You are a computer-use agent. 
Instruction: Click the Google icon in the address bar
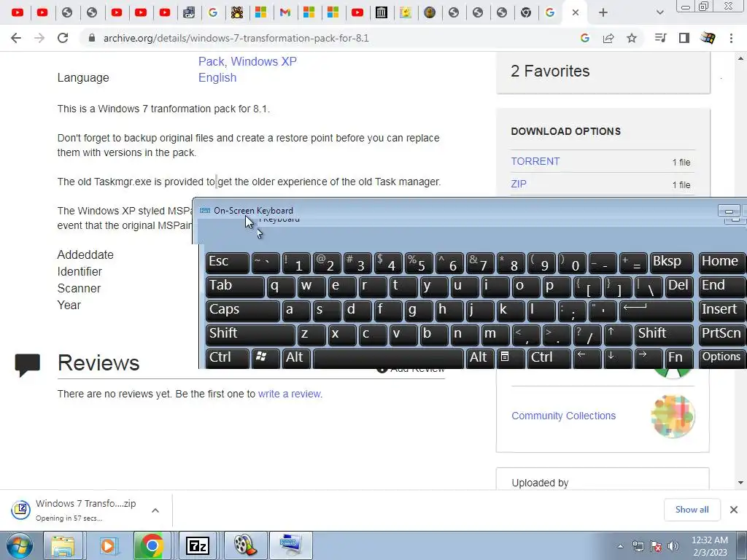click(x=584, y=38)
